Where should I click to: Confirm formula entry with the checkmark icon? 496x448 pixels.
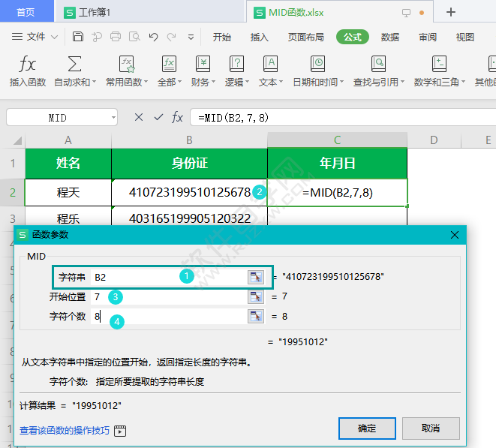158,117
